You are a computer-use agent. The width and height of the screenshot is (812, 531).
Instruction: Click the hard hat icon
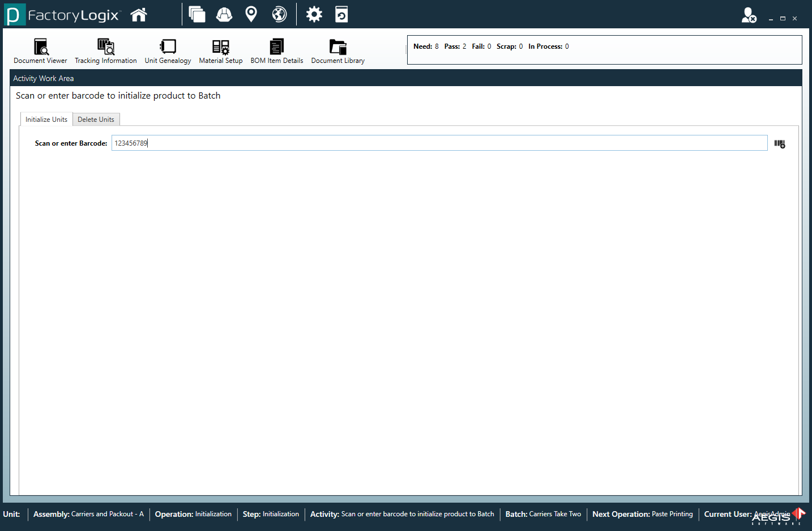224,14
